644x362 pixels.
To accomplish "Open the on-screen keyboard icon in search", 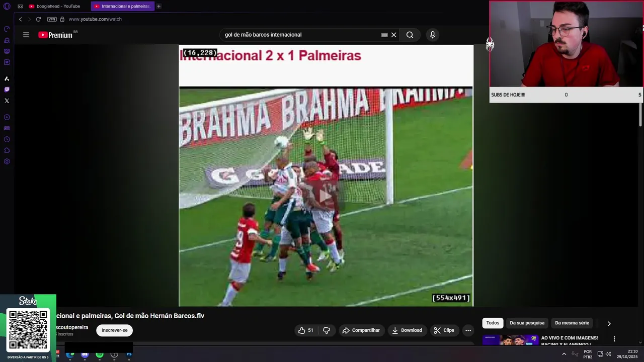I will point(384,35).
